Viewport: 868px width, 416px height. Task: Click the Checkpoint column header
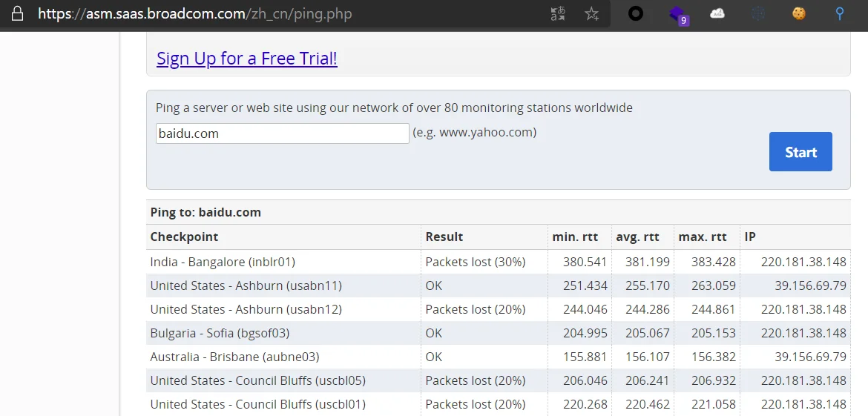(184, 237)
